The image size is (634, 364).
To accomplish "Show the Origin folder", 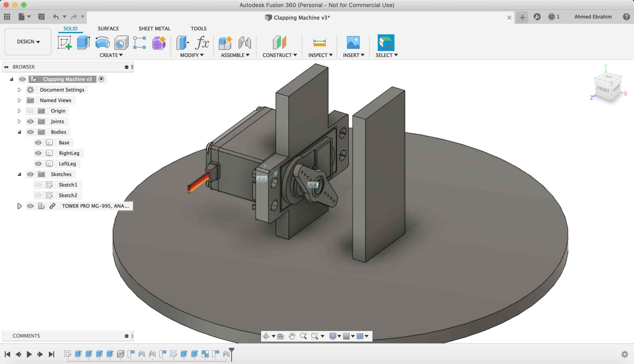I will (x=30, y=111).
